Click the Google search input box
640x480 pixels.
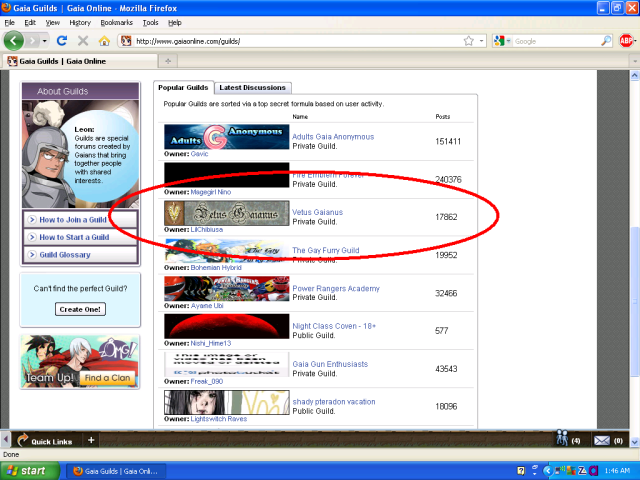(x=557, y=41)
